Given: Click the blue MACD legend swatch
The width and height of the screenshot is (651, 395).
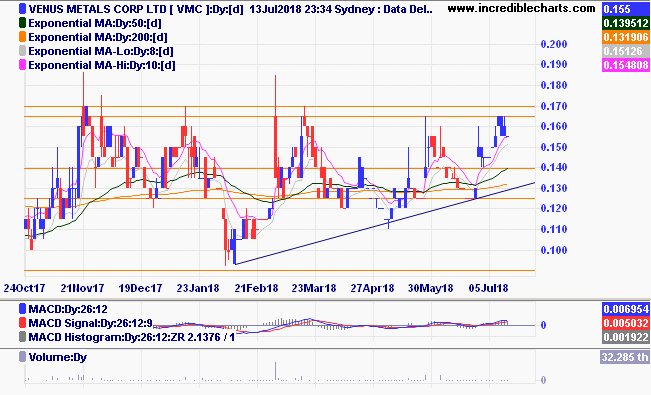Looking at the screenshot, I should 22,309.
